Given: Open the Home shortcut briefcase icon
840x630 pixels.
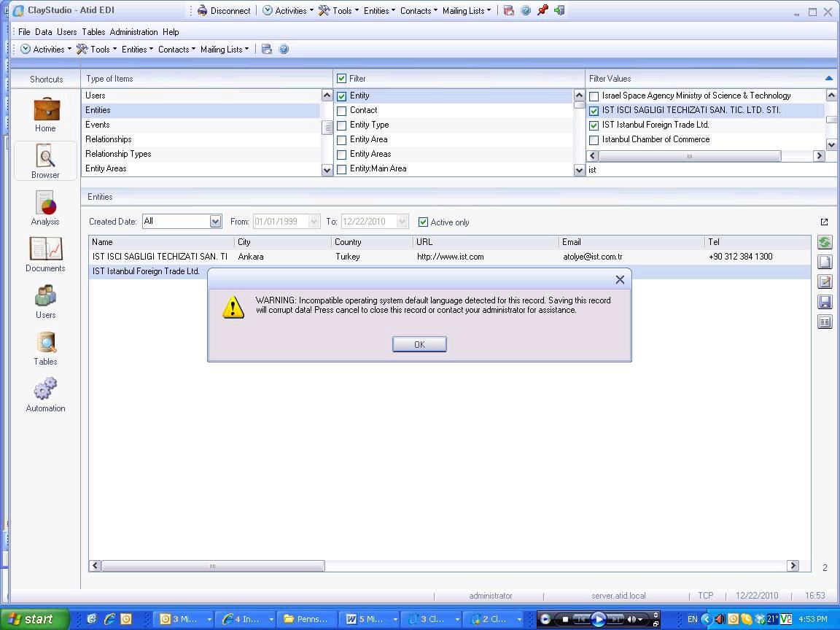Looking at the screenshot, I should (x=46, y=109).
